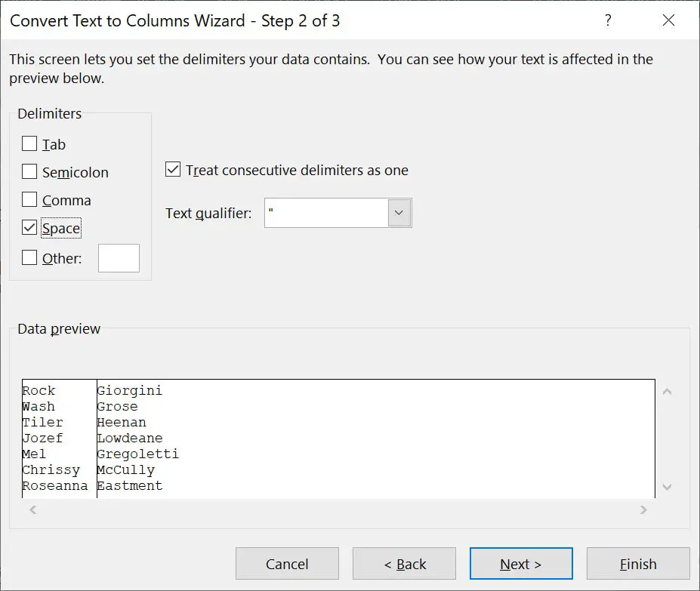Go back to step 1 of the wizard
The height and width of the screenshot is (591, 700).
tap(404, 563)
